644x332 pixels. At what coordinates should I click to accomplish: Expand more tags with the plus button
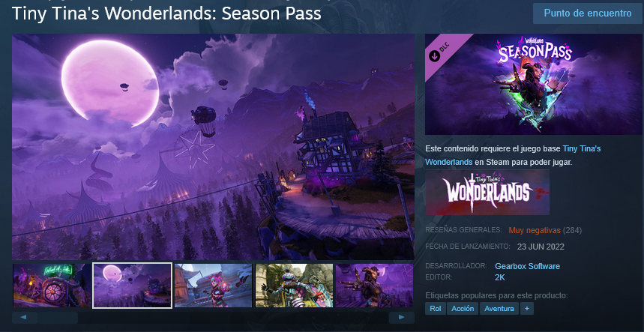(527, 309)
